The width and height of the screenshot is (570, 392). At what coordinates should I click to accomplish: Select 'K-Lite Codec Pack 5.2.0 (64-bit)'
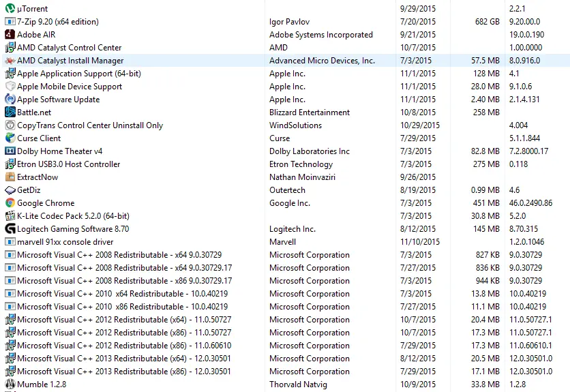coord(73,216)
